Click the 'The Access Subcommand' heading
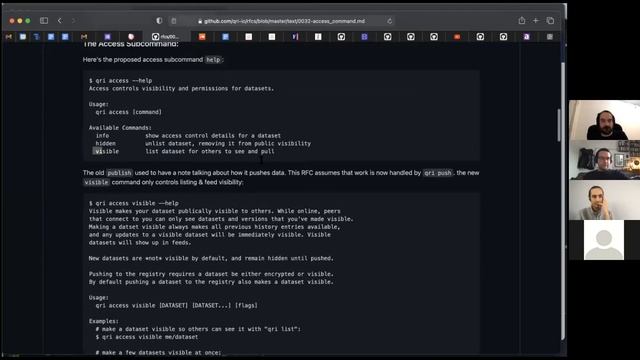 pos(131,44)
